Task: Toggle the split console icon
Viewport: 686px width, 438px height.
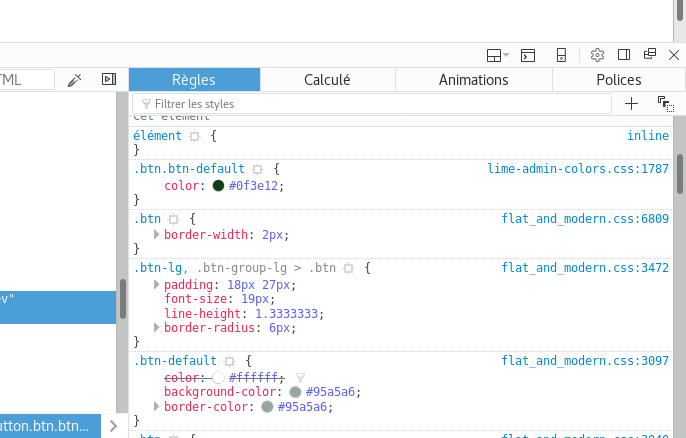Action: [x=529, y=55]
